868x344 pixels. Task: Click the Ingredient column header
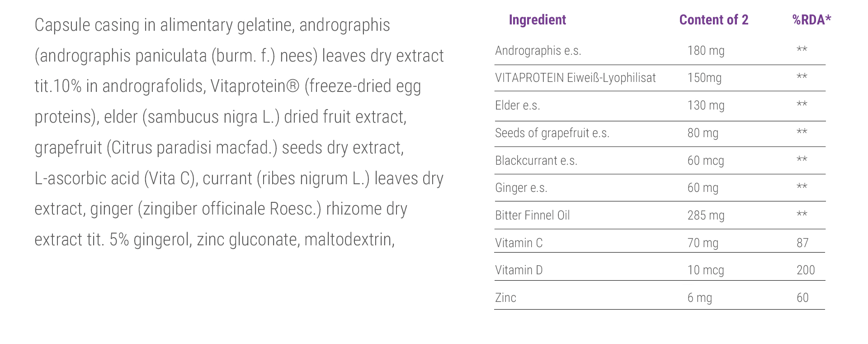[x=537, y=20]
